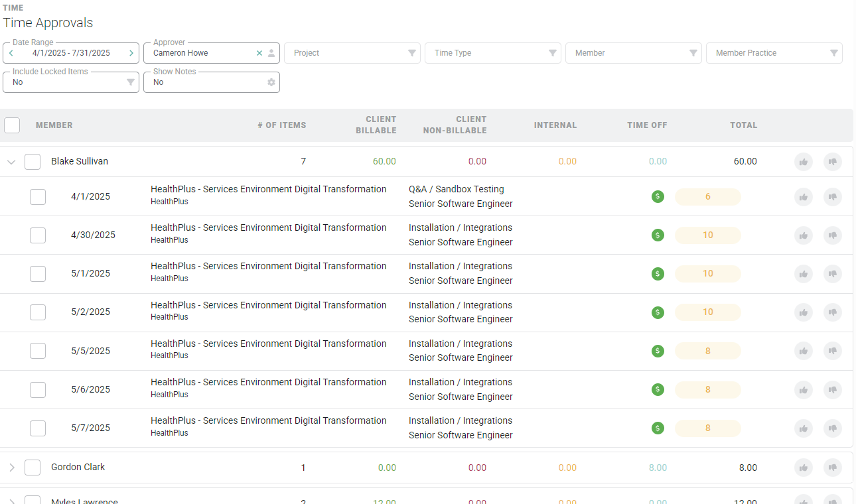This screenshot has height=504, width=856.
Task: Clear the Cameron Howe approver selection
Action: point(259,53)
